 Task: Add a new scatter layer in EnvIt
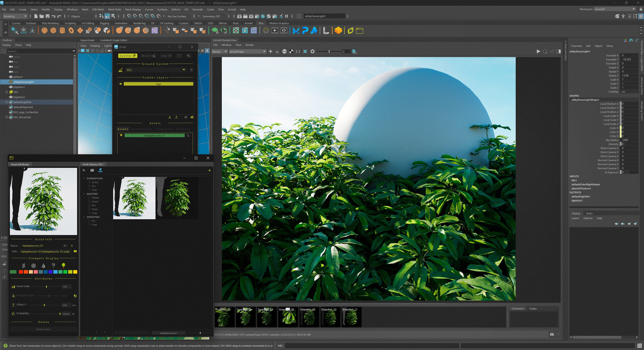coord(192,117)
